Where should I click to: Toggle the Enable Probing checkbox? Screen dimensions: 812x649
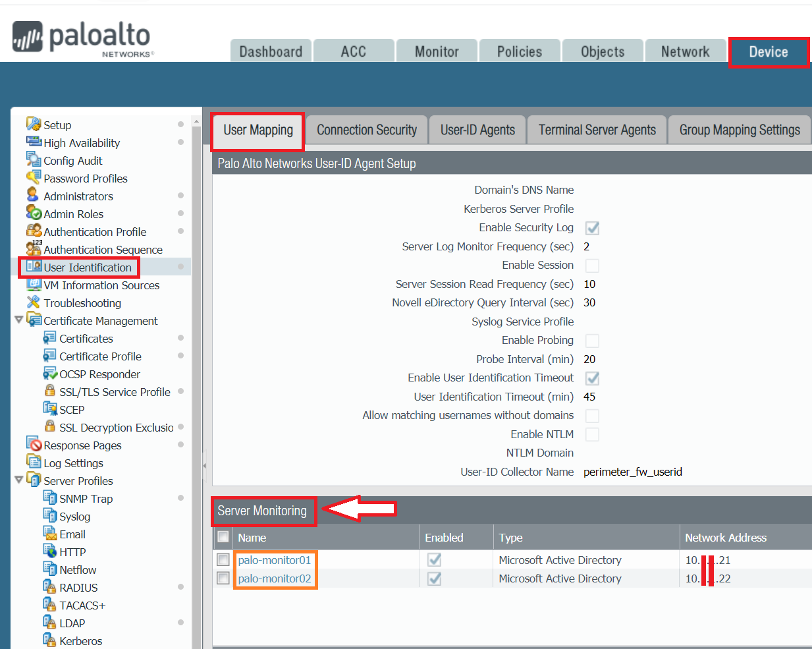593,341
